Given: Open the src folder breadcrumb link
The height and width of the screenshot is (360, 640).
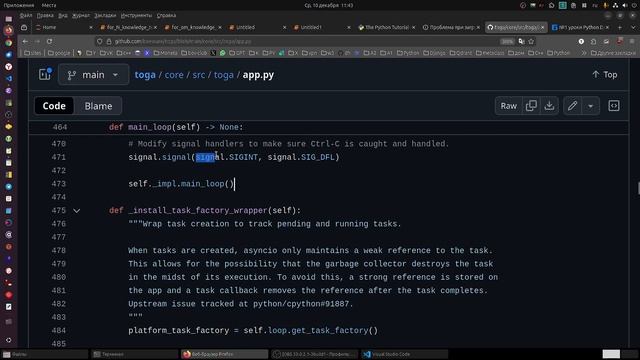Looking at the screenshot, I should (199, 75).
